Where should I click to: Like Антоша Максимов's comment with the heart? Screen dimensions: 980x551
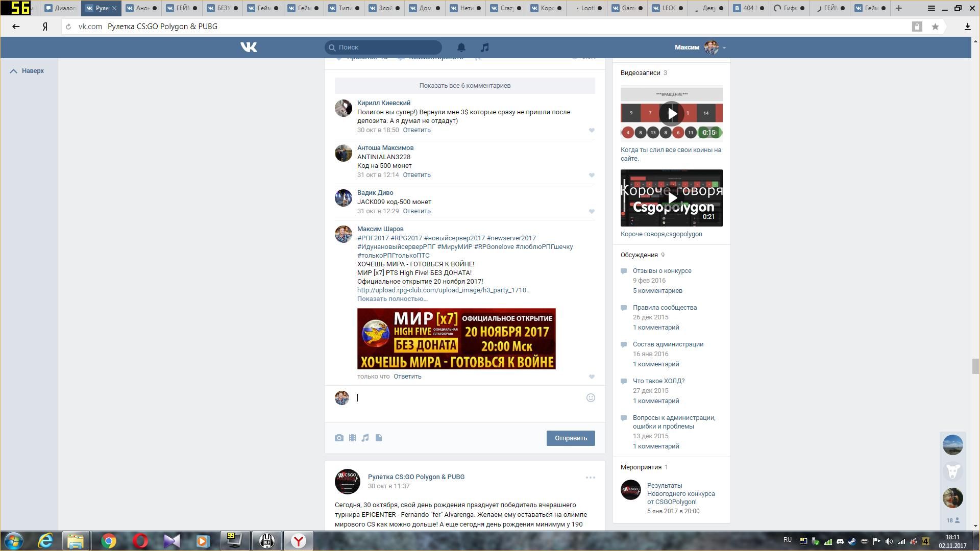click(592, 176)
